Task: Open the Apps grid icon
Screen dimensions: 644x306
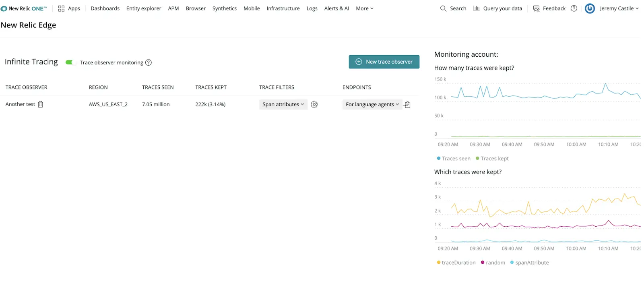Action: point(61,8)
